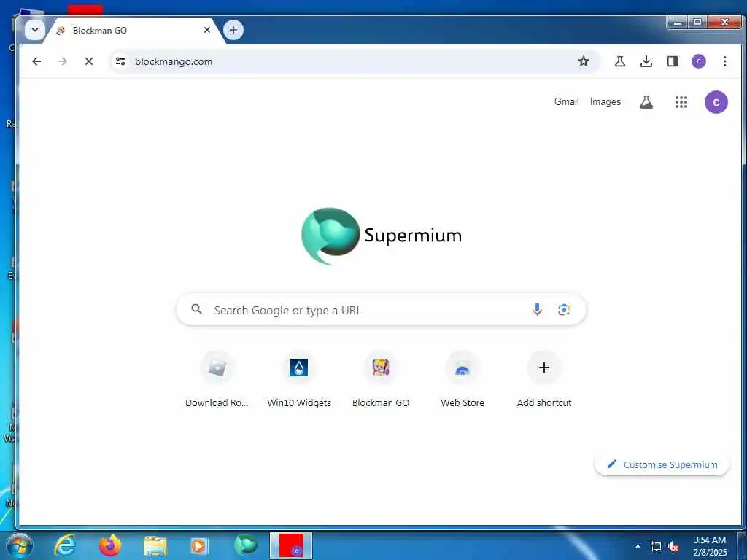This screenshot has width=747, height=560.
Task: Maximize the browser window
Action: point(697,23)
